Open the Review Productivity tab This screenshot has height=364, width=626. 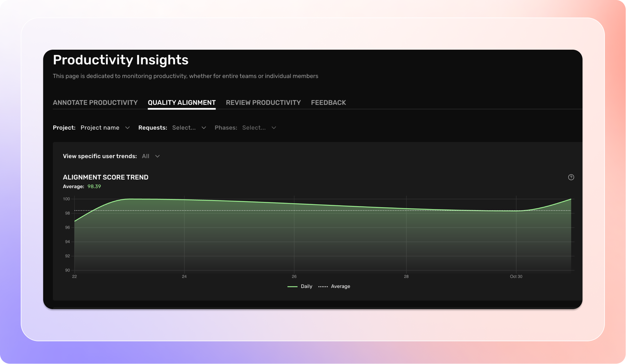coord(263,103)
